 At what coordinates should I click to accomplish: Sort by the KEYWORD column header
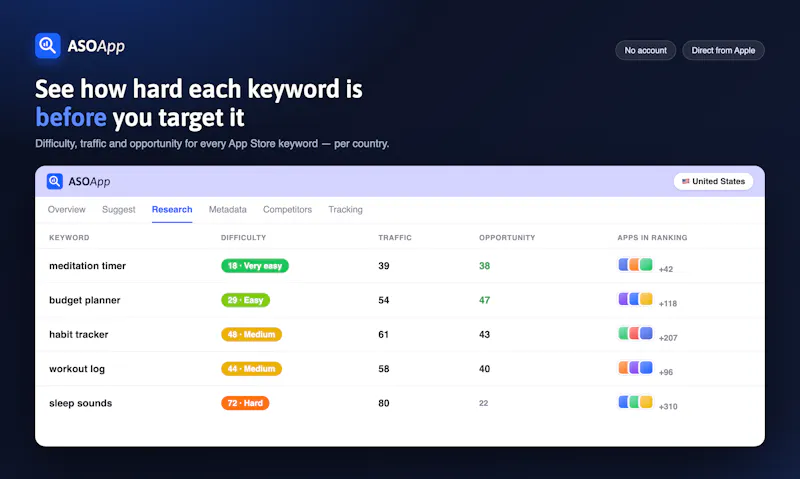point(69,238)
